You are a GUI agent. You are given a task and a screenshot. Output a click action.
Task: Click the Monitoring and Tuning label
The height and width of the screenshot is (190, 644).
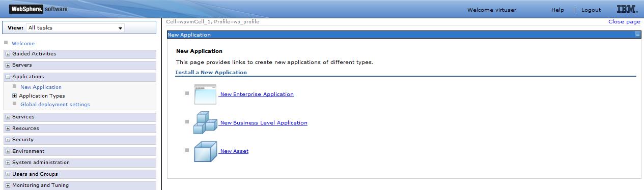(40, 185)
